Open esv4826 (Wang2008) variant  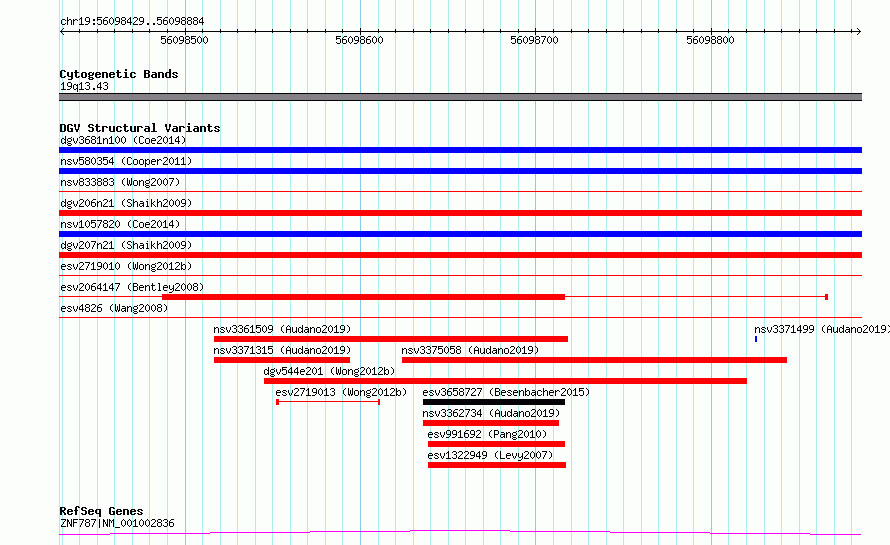pyautogui.click(x=114, y=308)
